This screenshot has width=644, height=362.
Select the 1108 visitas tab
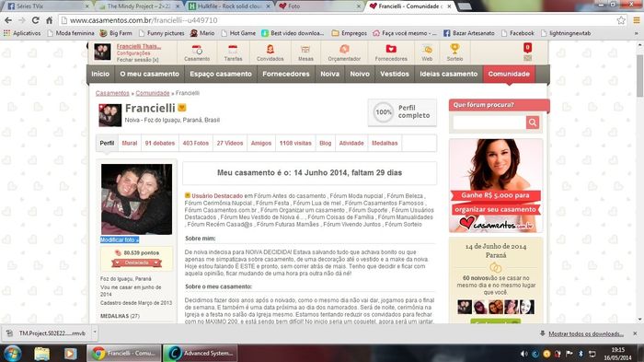point(295,143)
